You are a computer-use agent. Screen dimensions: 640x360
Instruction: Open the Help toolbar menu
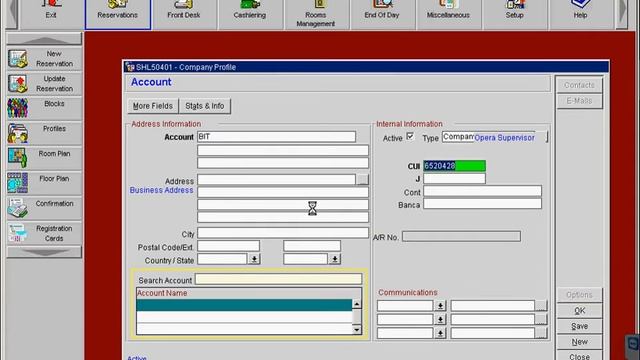[580, 14]
